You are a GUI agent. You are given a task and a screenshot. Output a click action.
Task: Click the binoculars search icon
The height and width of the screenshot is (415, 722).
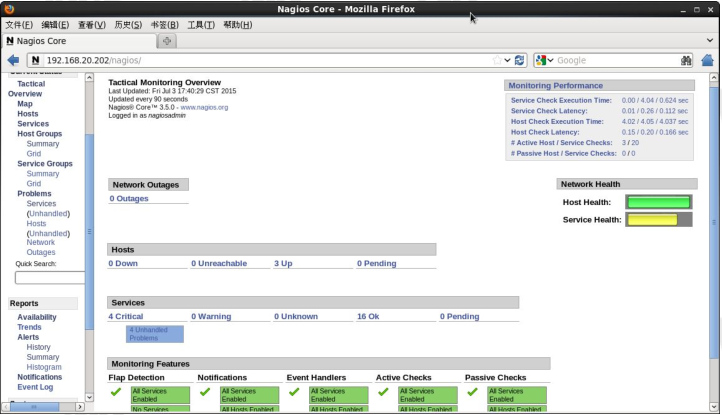pos(686,60)
